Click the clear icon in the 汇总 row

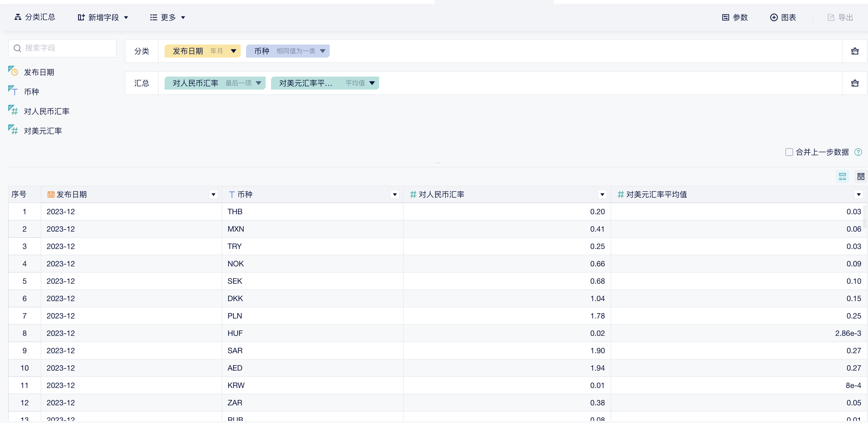(854, 83)
